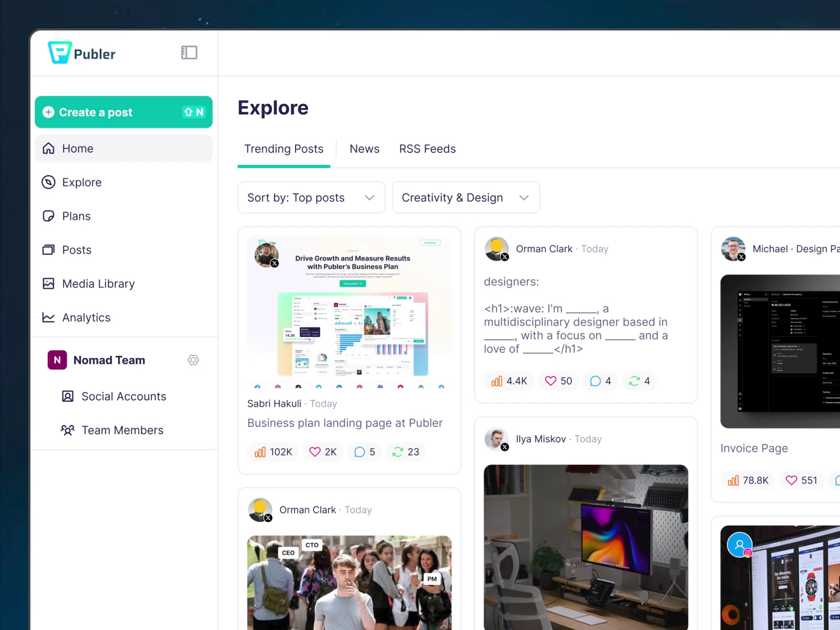840x630 pixels.
Task: Click the Sabri Hakuli author name
Action: tap(274, 404)
